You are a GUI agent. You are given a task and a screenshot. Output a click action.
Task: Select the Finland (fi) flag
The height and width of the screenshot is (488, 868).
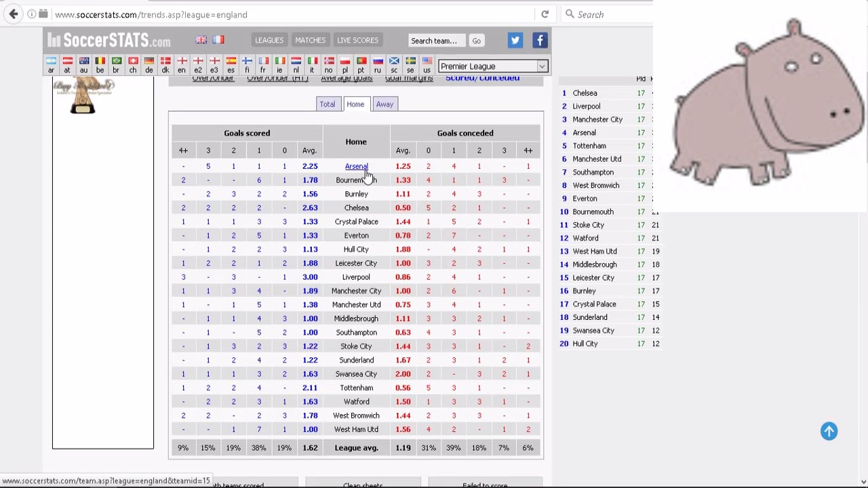[x=247, y=62]
